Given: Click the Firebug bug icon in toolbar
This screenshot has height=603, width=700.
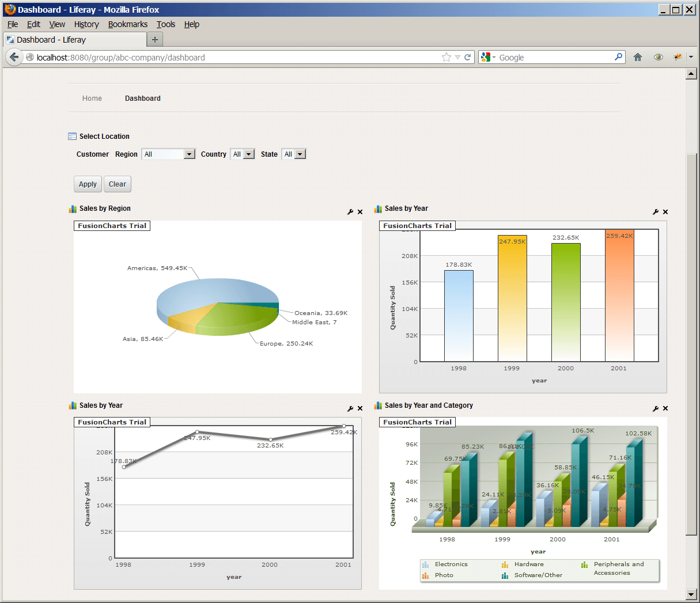Looking at the screenshot, I should pos(678,57).
